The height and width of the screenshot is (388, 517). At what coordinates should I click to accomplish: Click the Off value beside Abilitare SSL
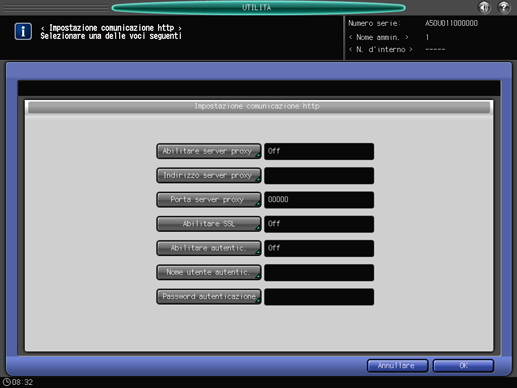click(x=319, y=224)
